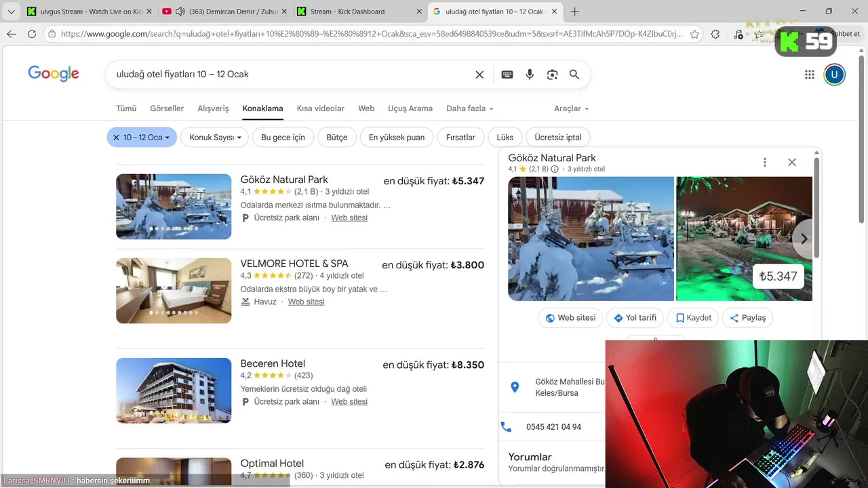Click Gököz Natural Park listing thumbnail
Image resolution: width=868 pixels, height=488 pixels.
[174, 207]
